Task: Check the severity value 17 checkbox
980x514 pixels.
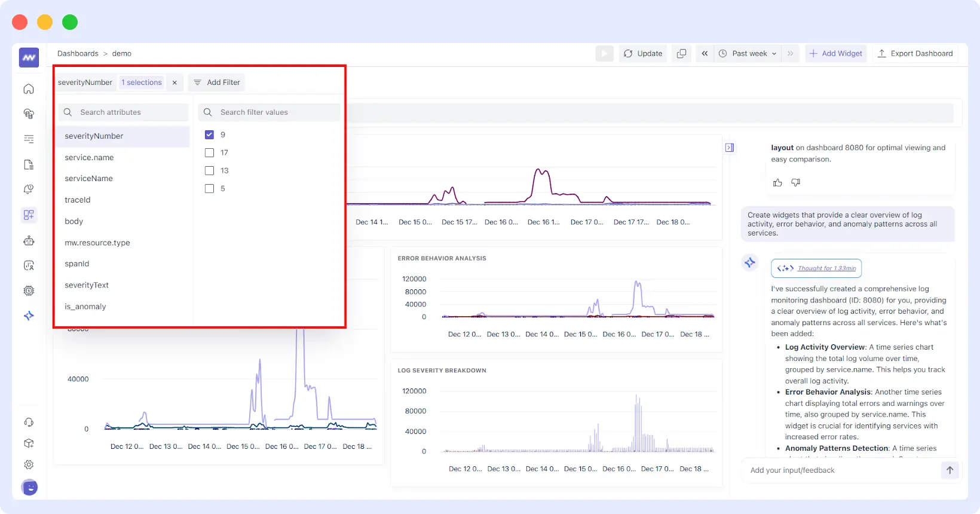Action: coord(209,152)
